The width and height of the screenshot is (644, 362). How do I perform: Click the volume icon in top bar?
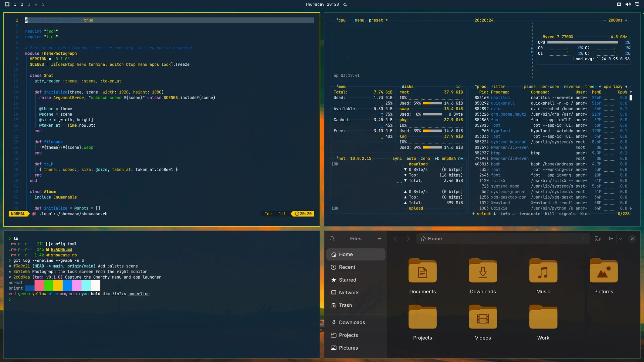[628, 4]
